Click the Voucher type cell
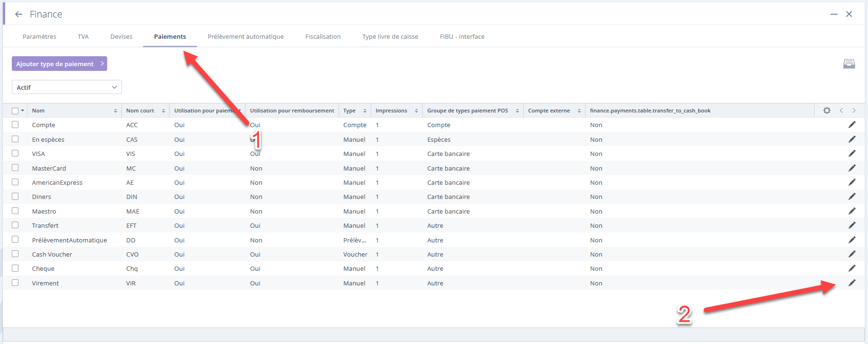 [355, 254]
